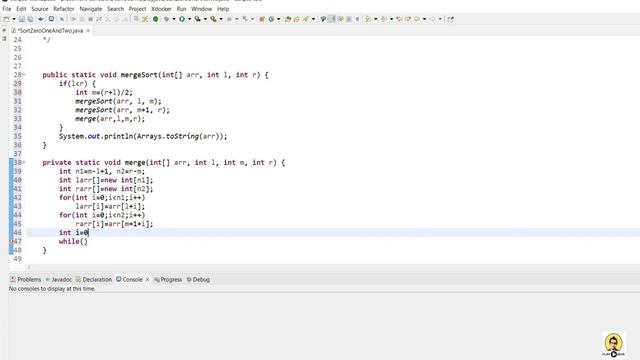Open the Source menu
This screenshot has width=640, height=360.
pos(40,9)
